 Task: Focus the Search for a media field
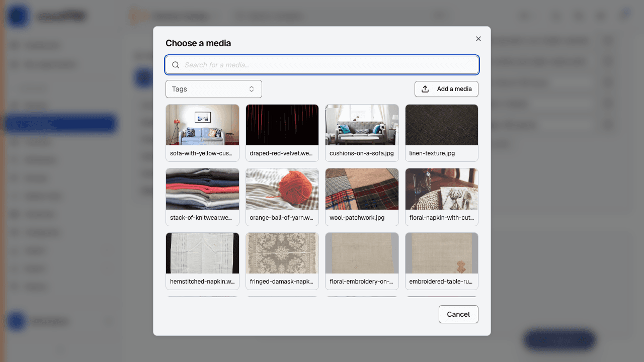click(x=322, y=65)
